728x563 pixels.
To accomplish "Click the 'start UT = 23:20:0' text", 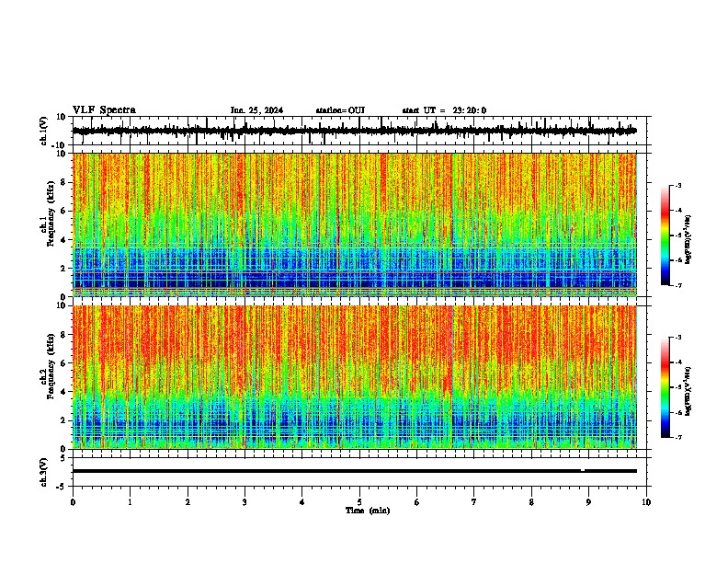I will pyautogui.click(x=444, y=110).
